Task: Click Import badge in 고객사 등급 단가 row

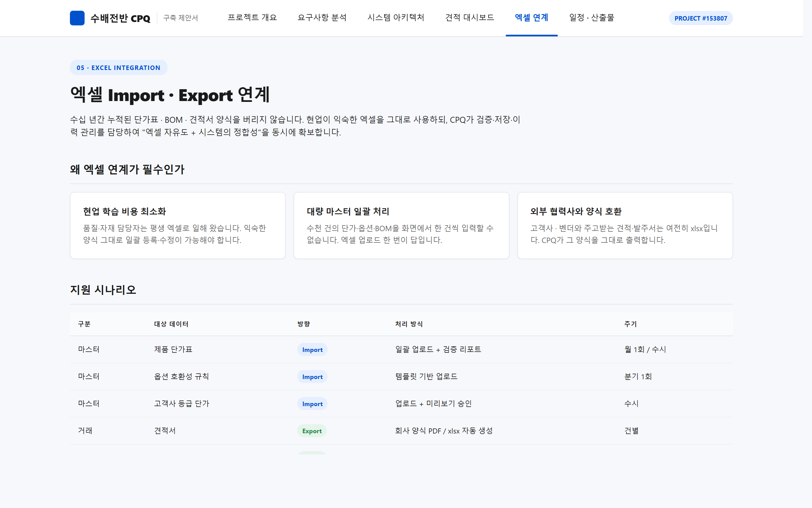Action: [x=312, y=404]
